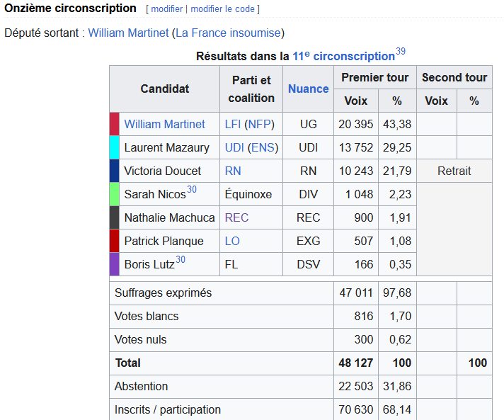This screenshot has width=504, height=420.
Task: Open the RN party link
Action: [233, 171]
